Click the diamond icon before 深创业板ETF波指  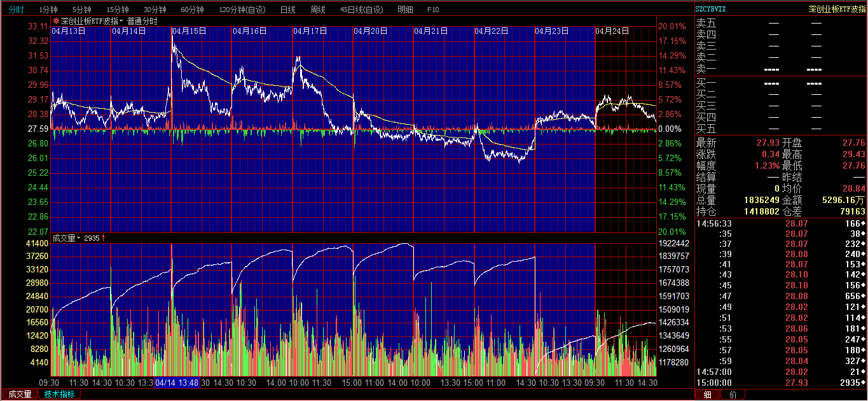pyautogui.click(x=56, y=21)
